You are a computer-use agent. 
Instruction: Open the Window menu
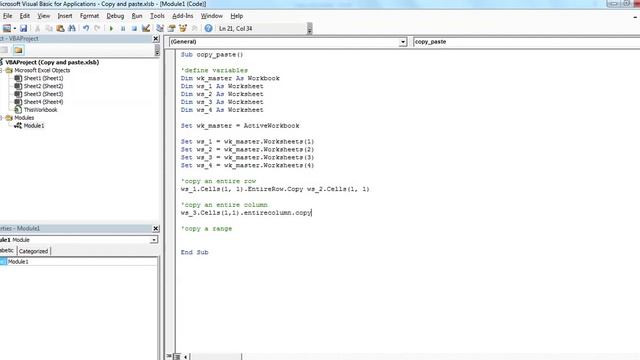pos(211,16)
